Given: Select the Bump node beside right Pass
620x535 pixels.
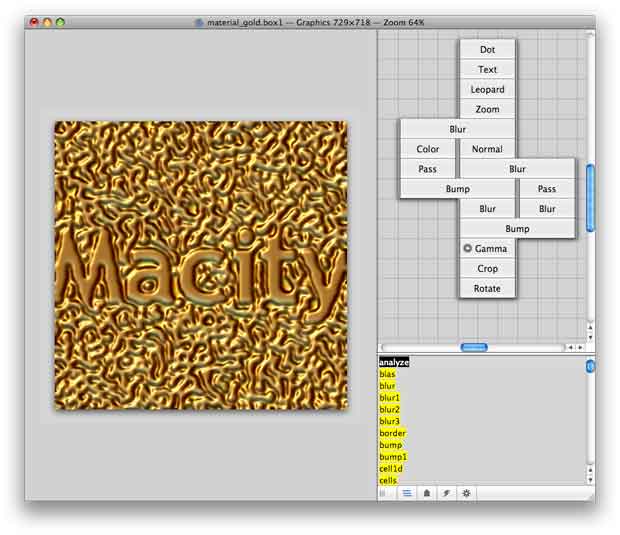Looking at the screenshot, I should click(457, 189).
